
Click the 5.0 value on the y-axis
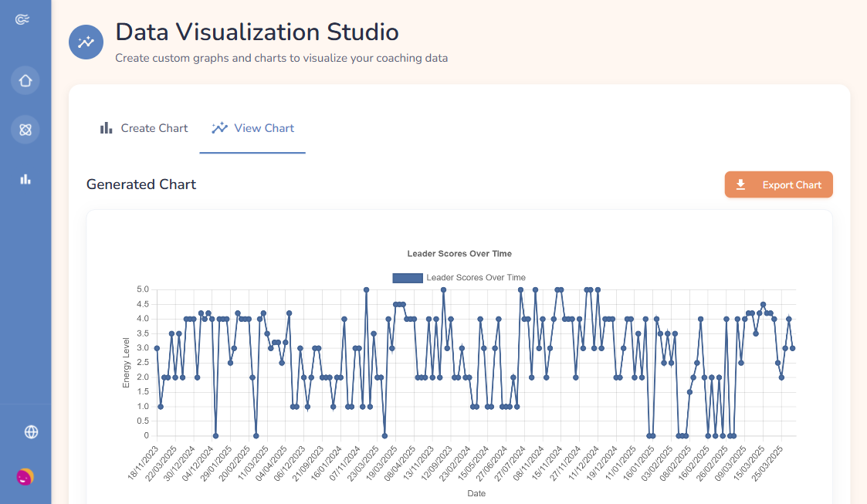[x=143, y=289]
